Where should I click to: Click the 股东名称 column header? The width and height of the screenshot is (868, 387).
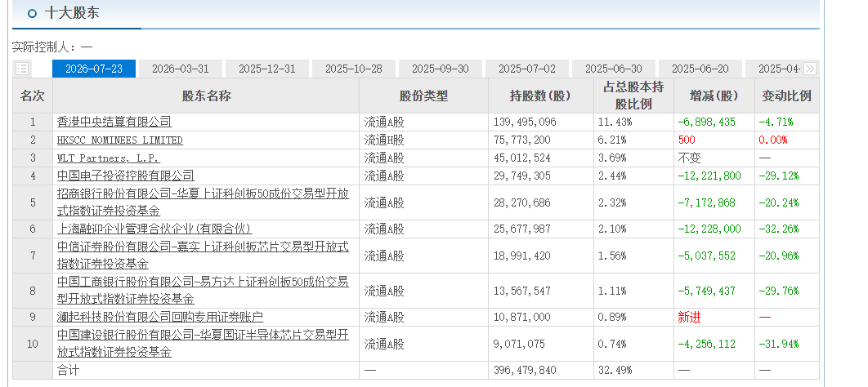tap(206, 96)
